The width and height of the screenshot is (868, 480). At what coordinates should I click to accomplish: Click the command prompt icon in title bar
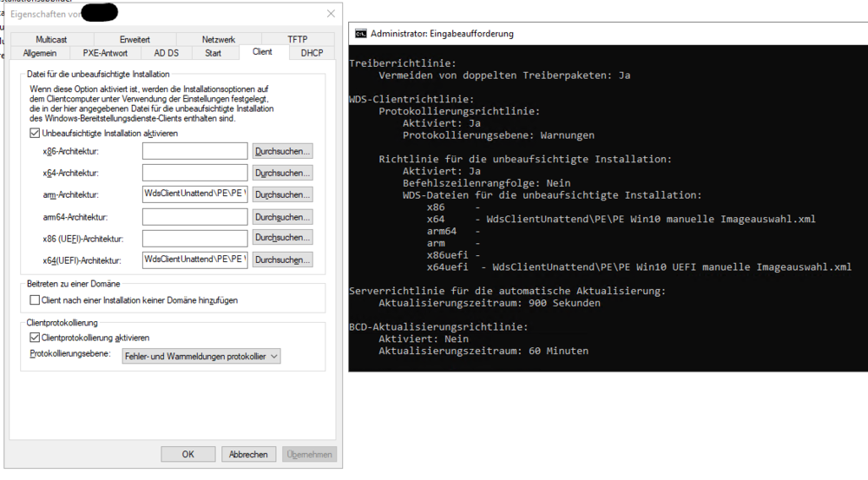coord(360,34)
